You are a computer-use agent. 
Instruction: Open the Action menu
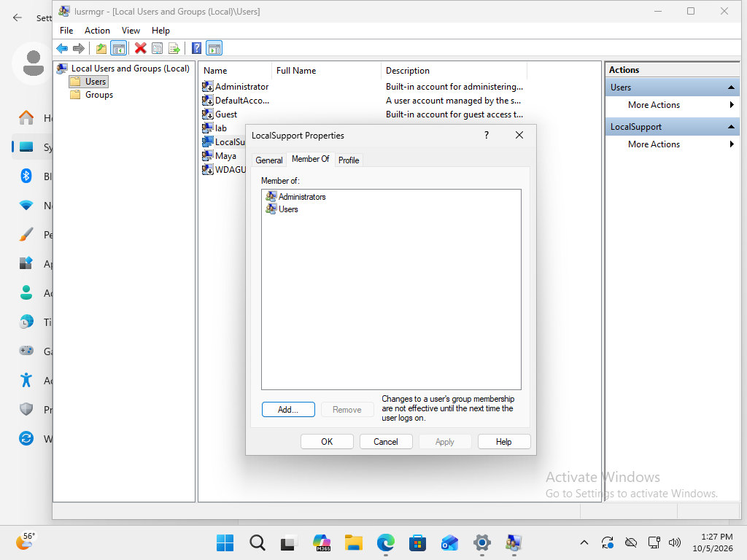[97, 31]
